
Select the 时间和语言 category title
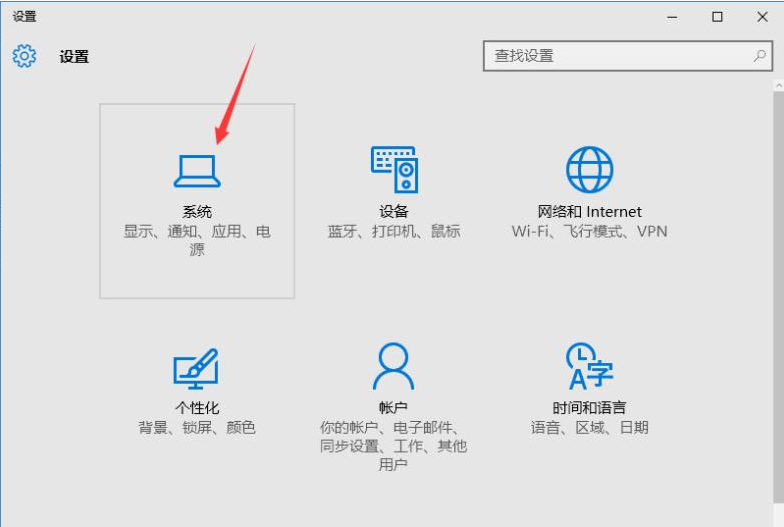point(590,408)
